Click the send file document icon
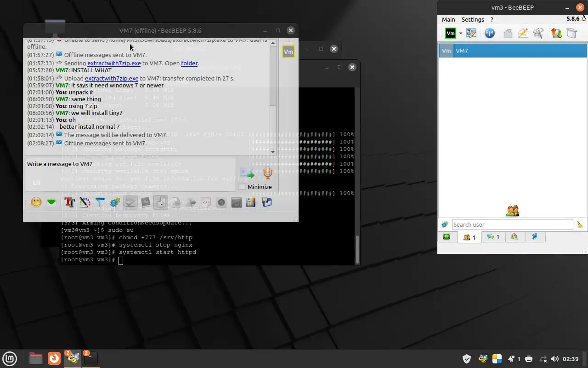 click(x=176, y=202)
